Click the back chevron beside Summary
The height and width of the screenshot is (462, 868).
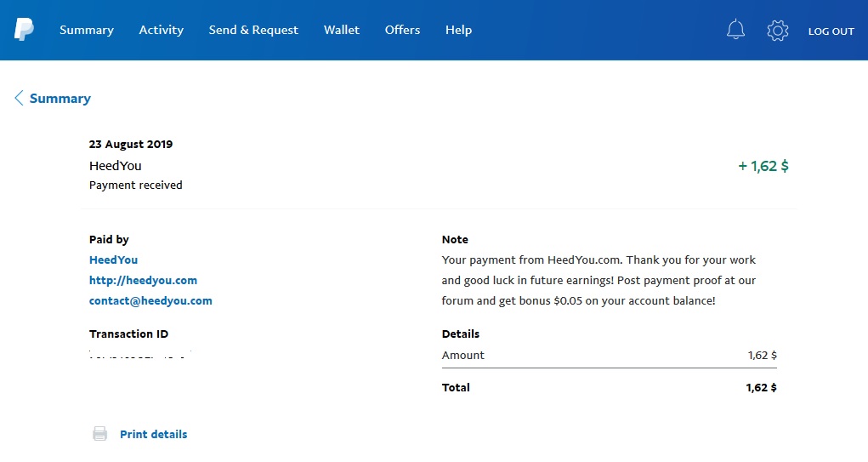coord(19,98)
